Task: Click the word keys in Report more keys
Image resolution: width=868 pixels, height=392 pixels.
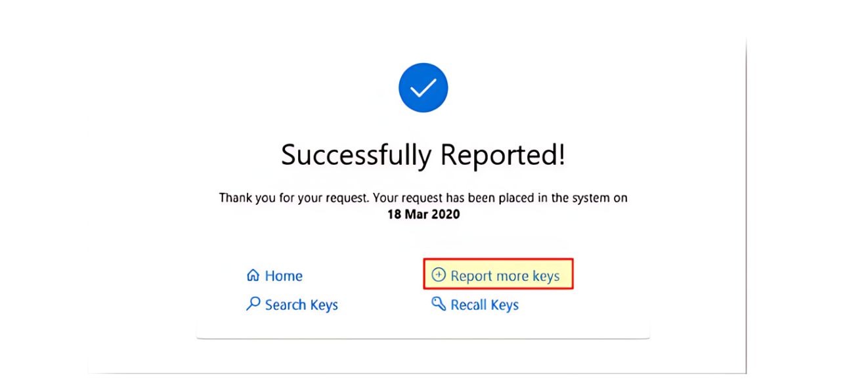Action: tap(546, 276)
